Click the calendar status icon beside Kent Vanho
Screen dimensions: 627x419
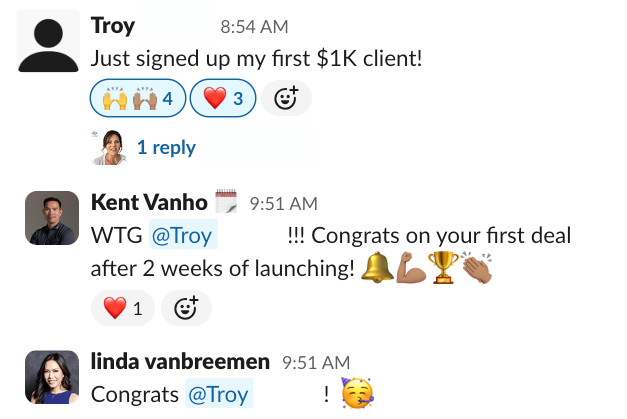pyautogui.click(x=226, y=201)
